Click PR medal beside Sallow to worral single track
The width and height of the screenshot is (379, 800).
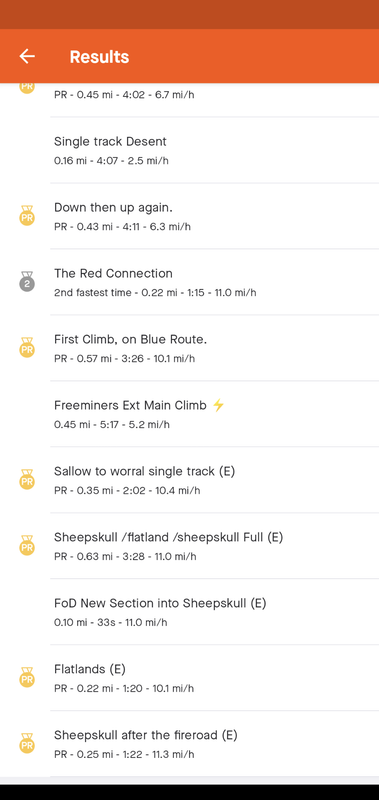pos(27,479)
